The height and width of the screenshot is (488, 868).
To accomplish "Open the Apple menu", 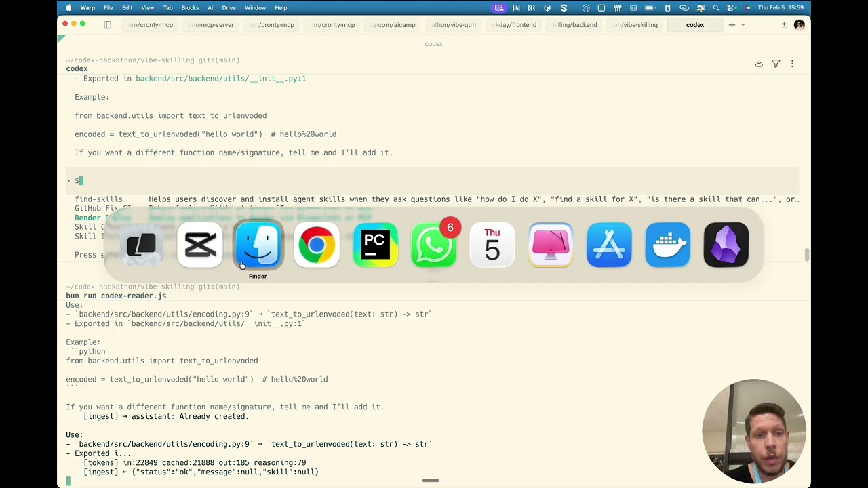I will click(68, 8).
